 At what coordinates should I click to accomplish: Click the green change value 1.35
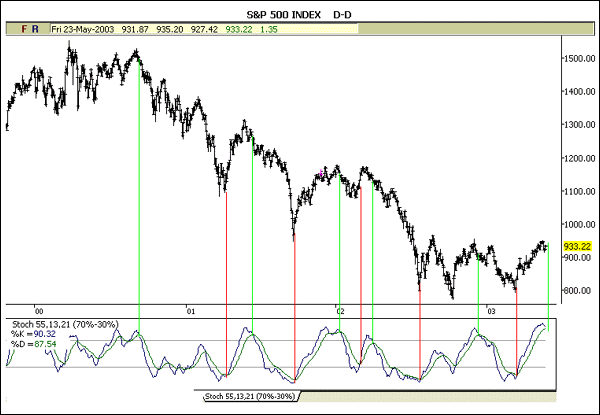tap(269, 29)
